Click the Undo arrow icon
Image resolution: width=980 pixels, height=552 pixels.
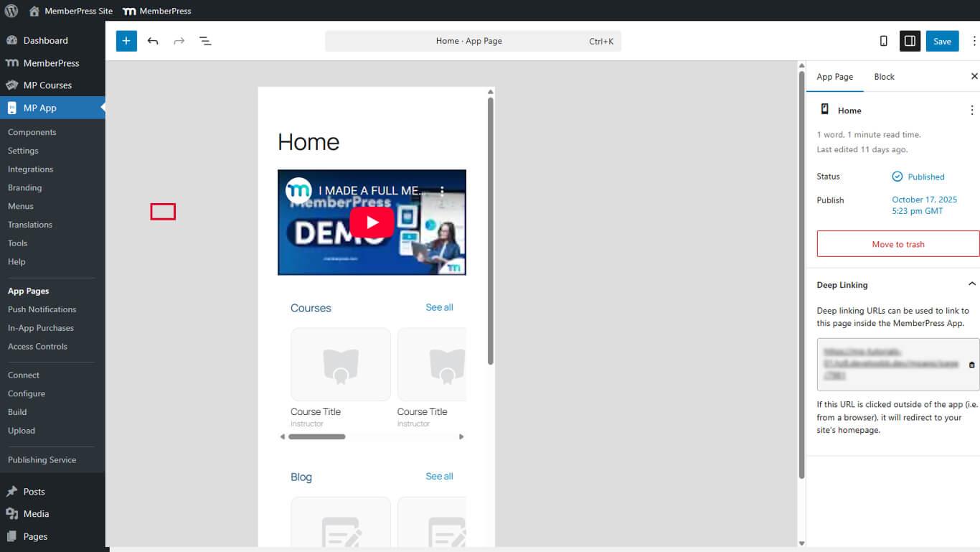pos(153,41)
